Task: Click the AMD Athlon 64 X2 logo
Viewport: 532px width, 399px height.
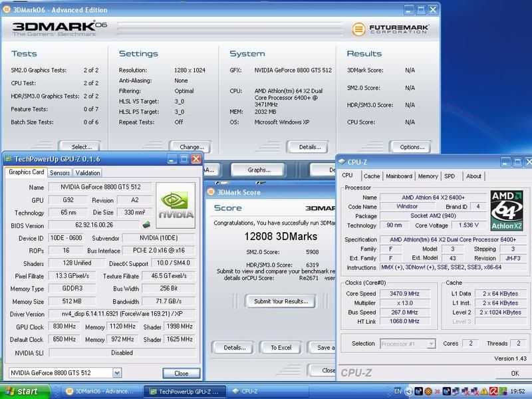Action: click(x=506, y=211)
